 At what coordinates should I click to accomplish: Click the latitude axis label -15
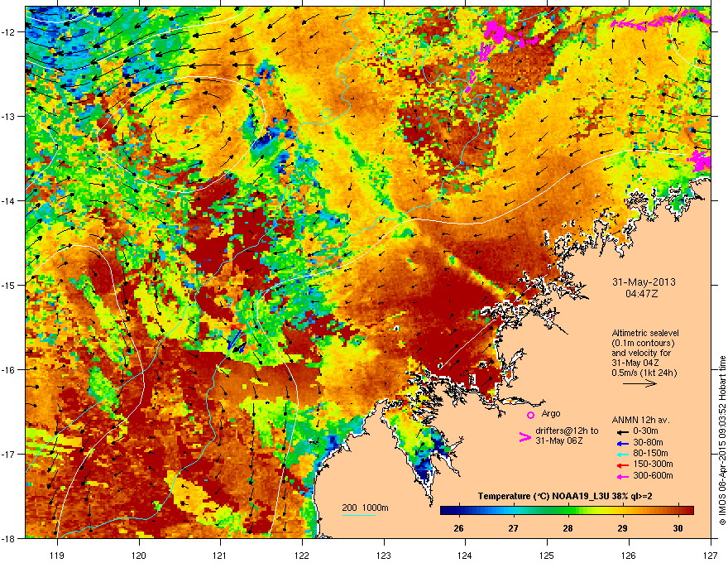coord(9,285)
